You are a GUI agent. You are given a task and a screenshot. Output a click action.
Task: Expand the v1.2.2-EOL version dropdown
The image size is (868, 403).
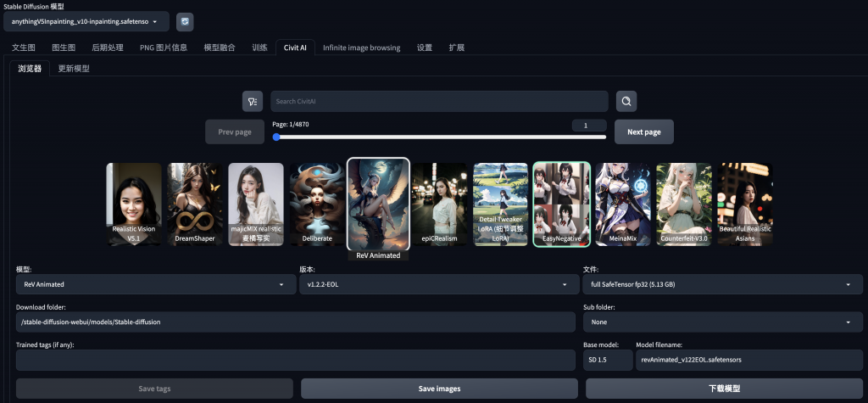[439, 284]
